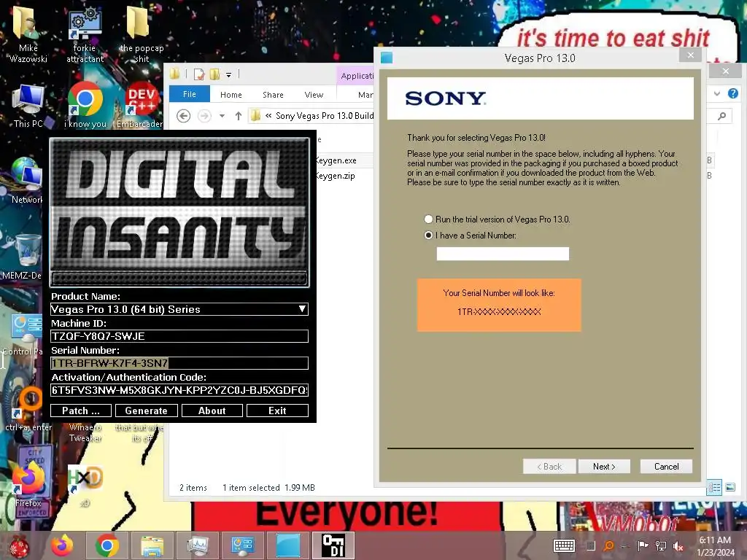Open Firefox from the taskbar
This screenshot has width=747, height=560.
coord(63,545)
